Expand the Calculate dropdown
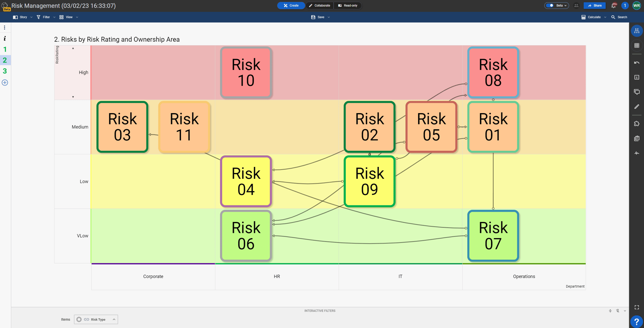The width and height of the screenshot is (644, 328). (605, 17)
